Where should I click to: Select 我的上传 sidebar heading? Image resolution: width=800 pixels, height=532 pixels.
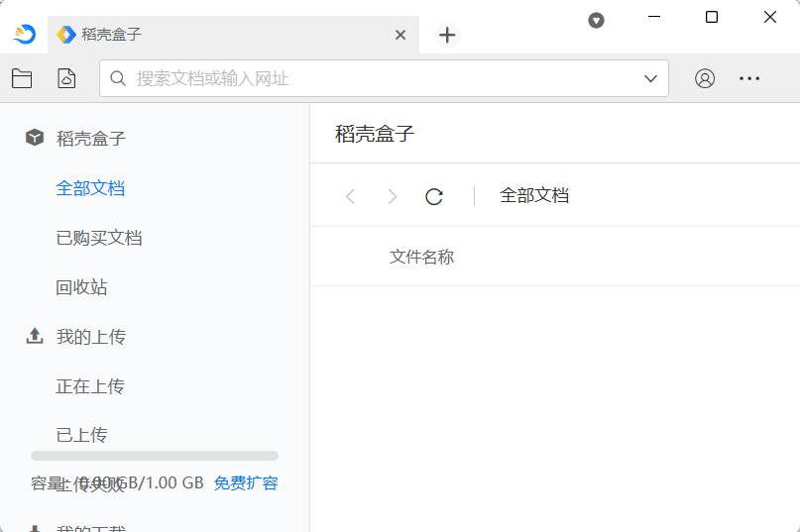[x=91, y=337]
